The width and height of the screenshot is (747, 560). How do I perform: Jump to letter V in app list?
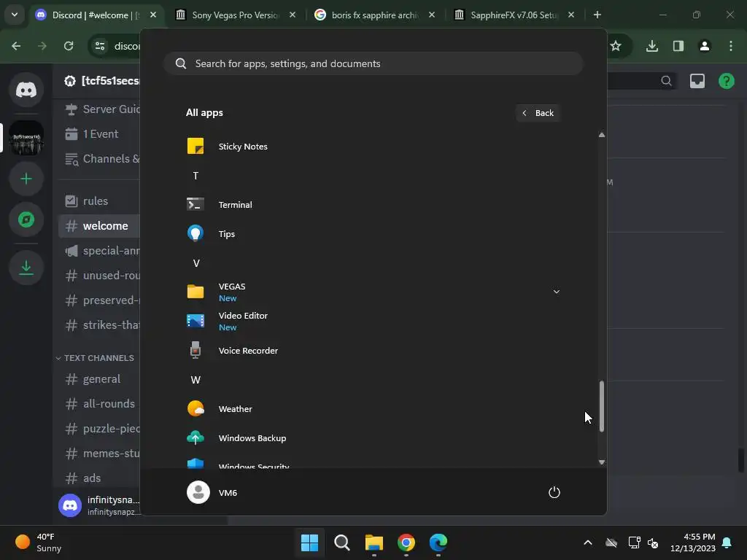click(x=196, y=262)
